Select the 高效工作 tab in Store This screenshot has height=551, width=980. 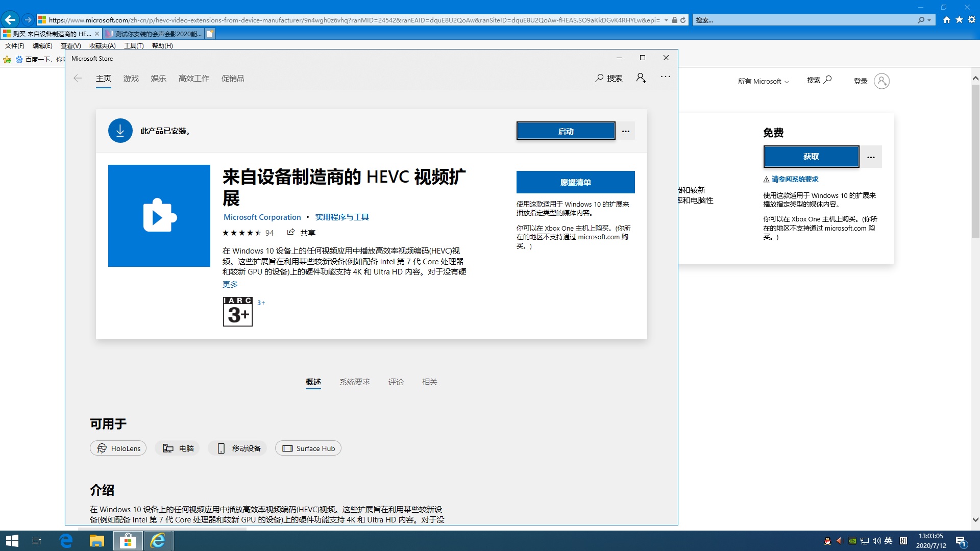[x=194, y=78]
